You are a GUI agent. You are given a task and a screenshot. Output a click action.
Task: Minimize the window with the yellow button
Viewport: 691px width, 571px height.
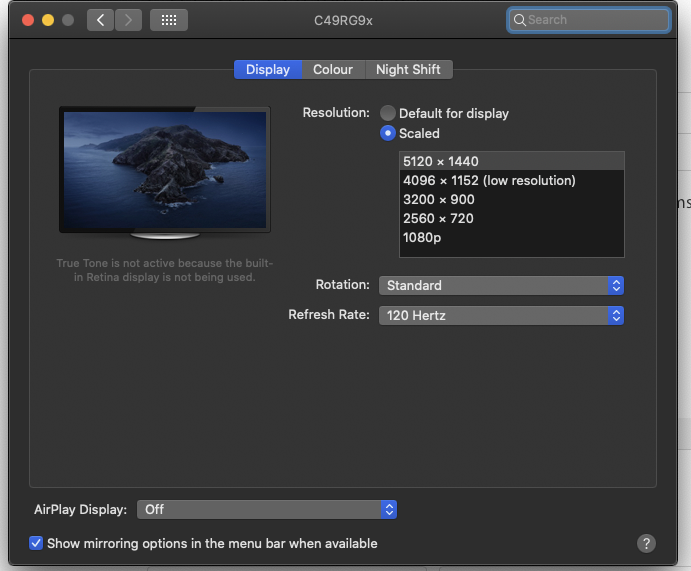pos(48,20)
